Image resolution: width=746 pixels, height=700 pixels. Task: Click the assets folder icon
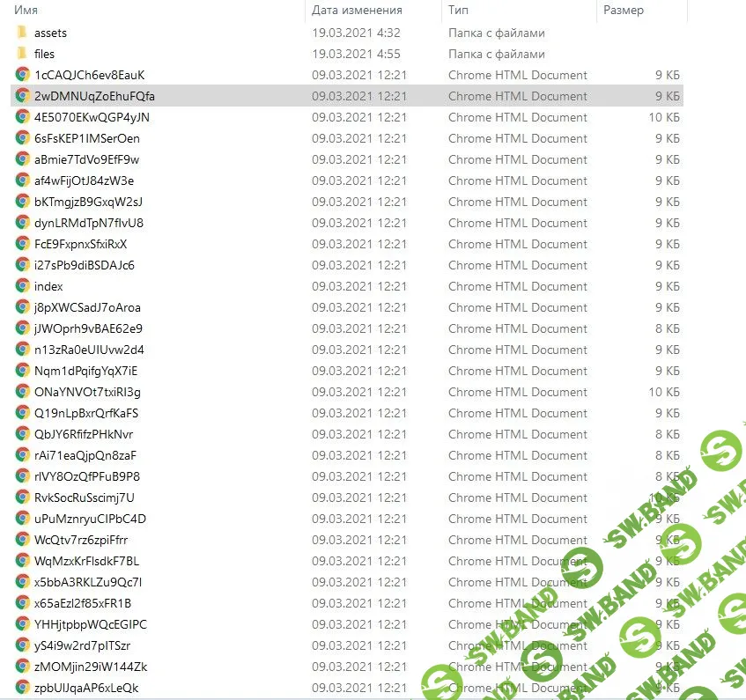tap(23, 33)
